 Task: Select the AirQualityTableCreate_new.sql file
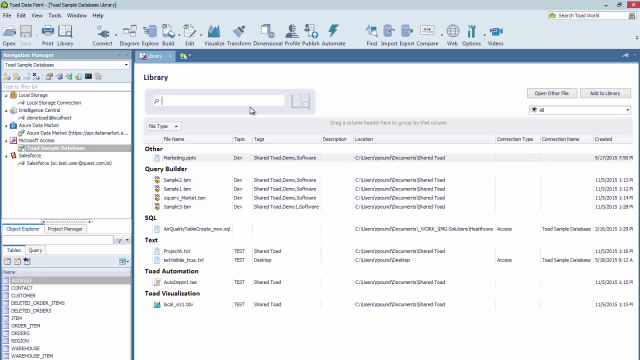click(197, 229)
